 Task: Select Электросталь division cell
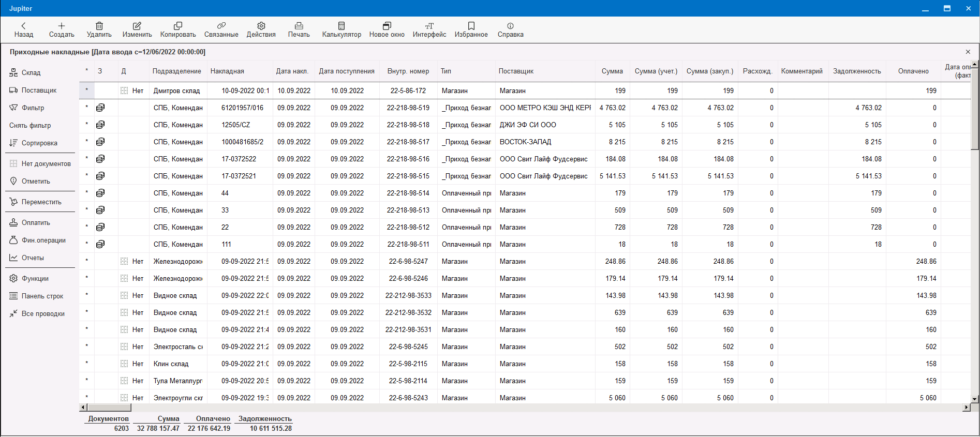pos(178,346)
